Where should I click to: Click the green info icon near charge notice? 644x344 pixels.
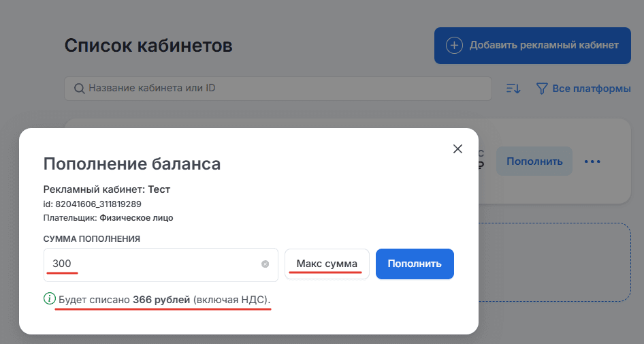(x=49, y=299)
